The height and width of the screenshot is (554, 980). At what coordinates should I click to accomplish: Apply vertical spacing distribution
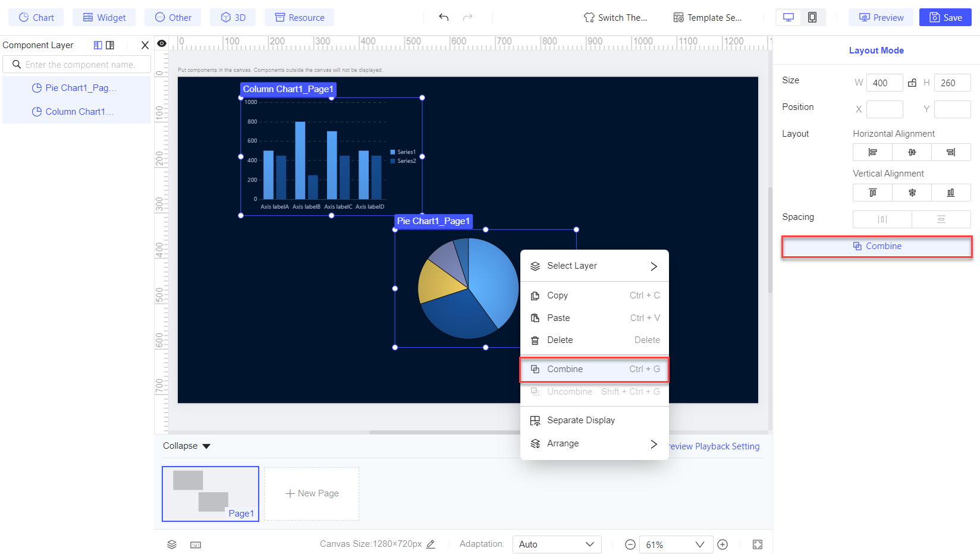(941, 219)
